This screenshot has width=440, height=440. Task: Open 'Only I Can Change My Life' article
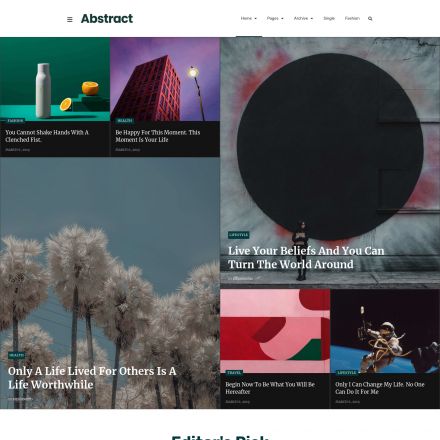(x=380, y=388)
